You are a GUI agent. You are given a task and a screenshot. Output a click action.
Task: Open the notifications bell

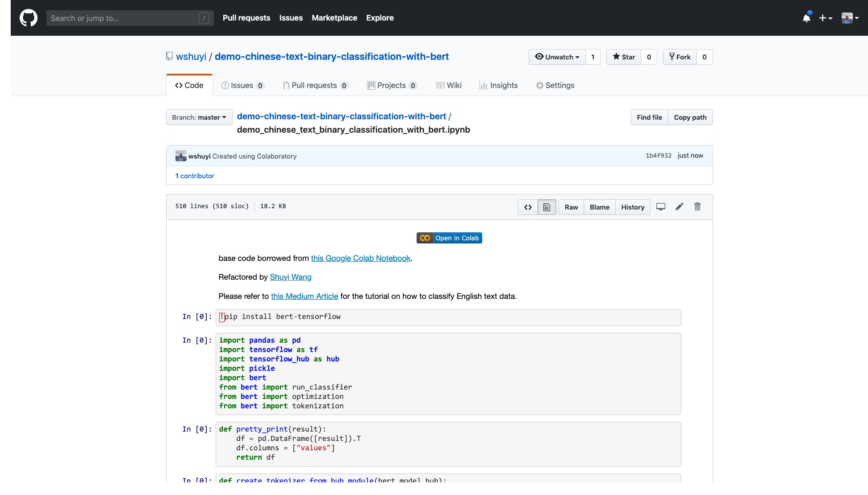806,18
